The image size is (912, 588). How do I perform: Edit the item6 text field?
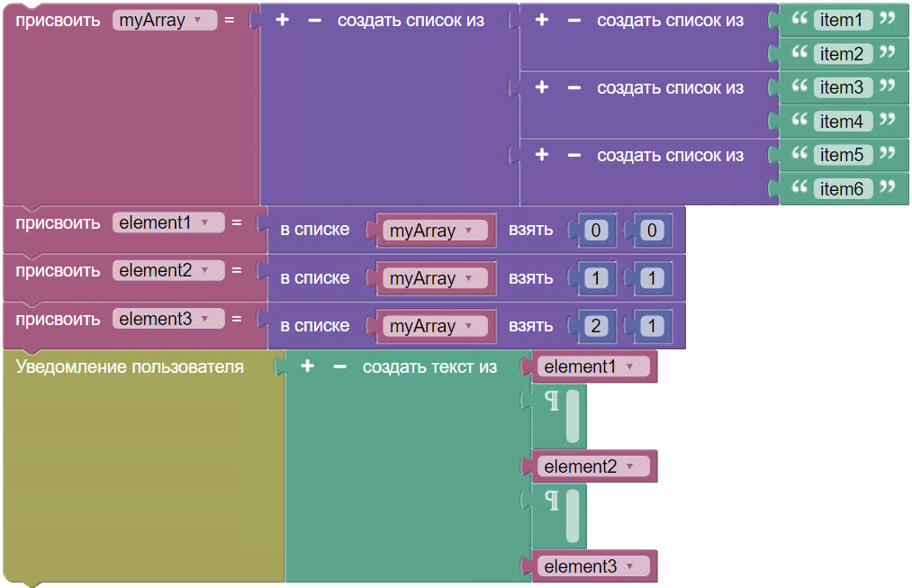tap(843, 189)
